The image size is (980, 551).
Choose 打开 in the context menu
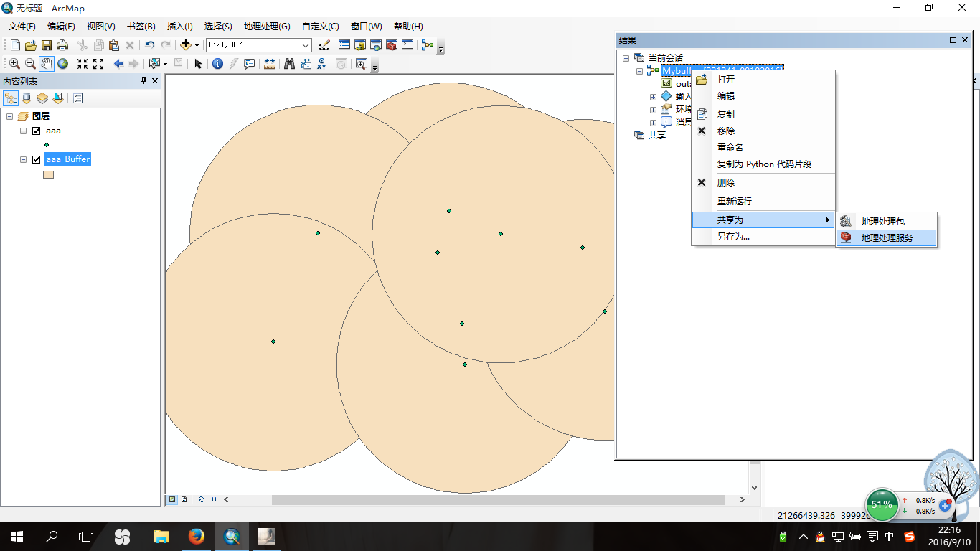coord(764,79)
